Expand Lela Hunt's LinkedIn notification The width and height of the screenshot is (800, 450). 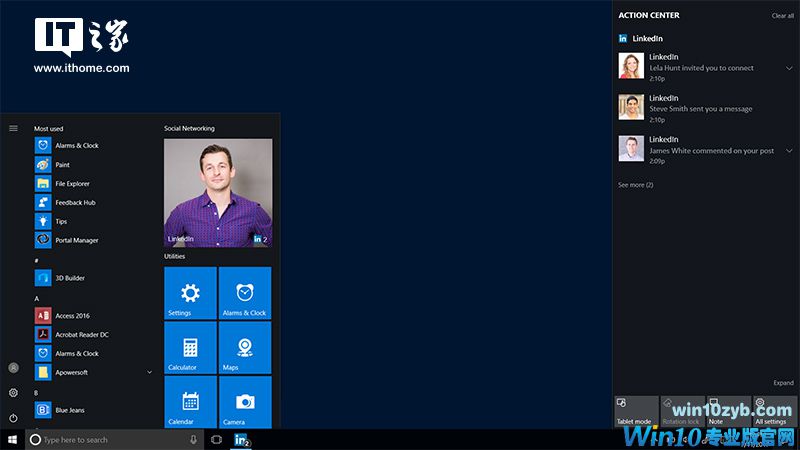click(790, 68)
